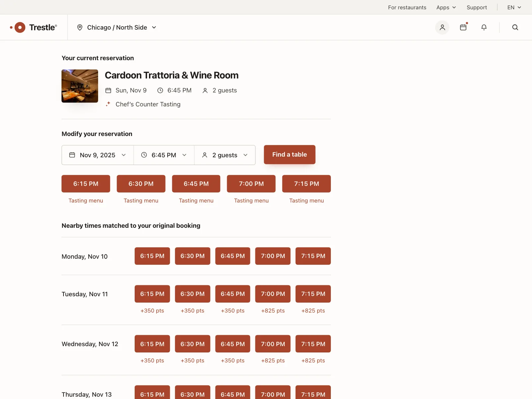Open the EN language selector
The height and width of the screenshot is (399, 532).
(514, 7)
